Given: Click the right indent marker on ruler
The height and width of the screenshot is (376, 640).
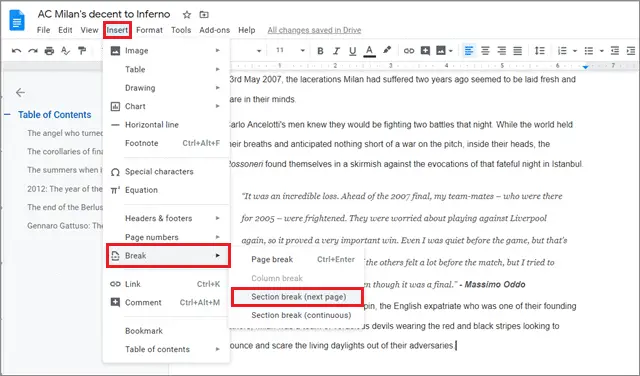Looking at the screenshot, I should 585,67.
